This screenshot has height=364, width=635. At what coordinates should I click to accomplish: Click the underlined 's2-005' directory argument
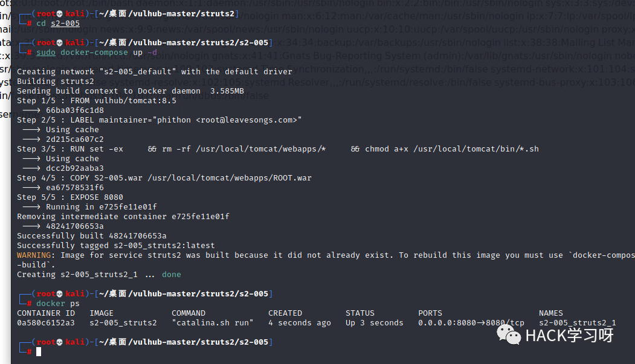coord(65,24)
